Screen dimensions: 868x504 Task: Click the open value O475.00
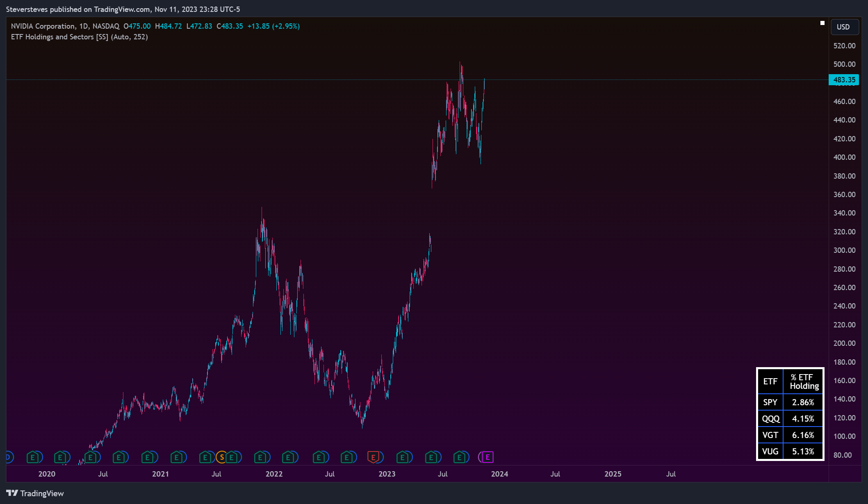point(137,26)
